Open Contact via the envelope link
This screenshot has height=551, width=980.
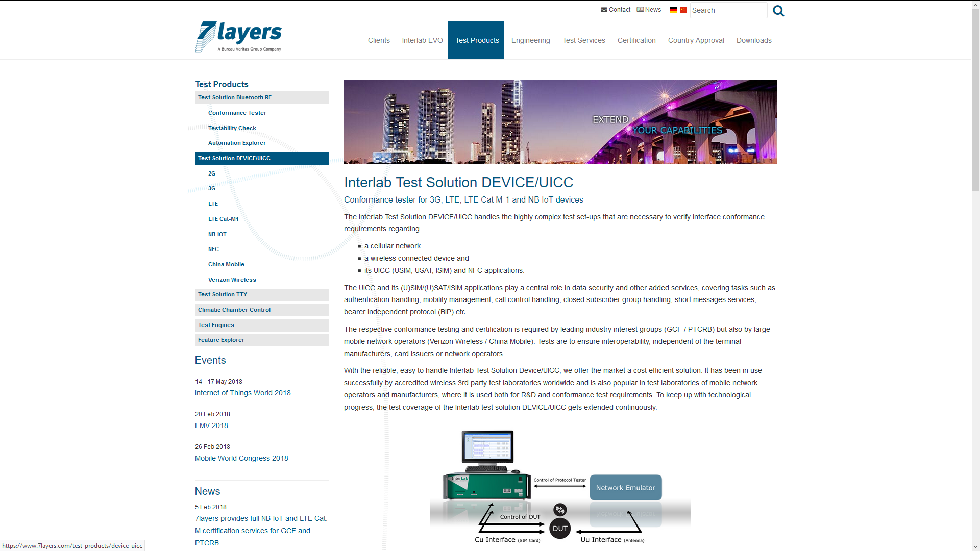(x=616, y=10)
